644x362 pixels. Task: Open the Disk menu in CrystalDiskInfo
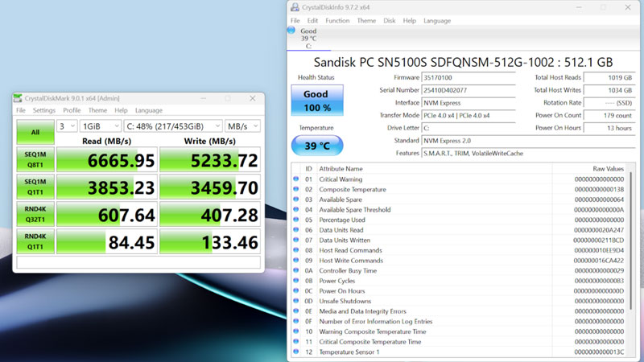coord(390,20)
